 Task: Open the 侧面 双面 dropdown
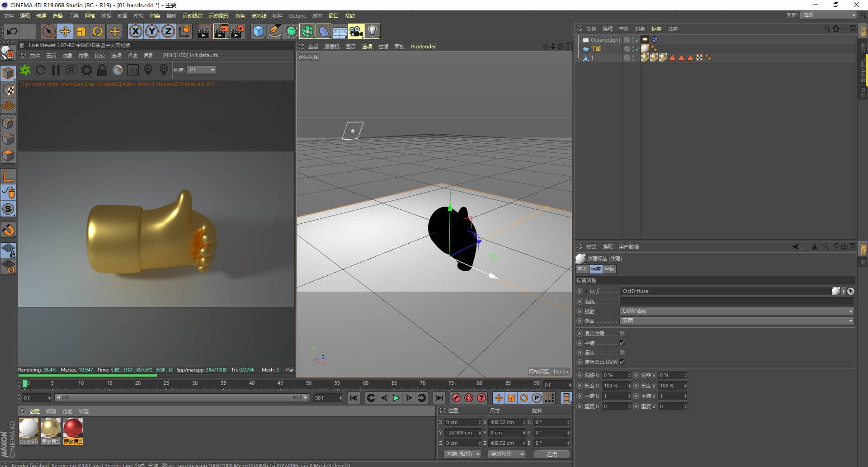tap(737, 321)
